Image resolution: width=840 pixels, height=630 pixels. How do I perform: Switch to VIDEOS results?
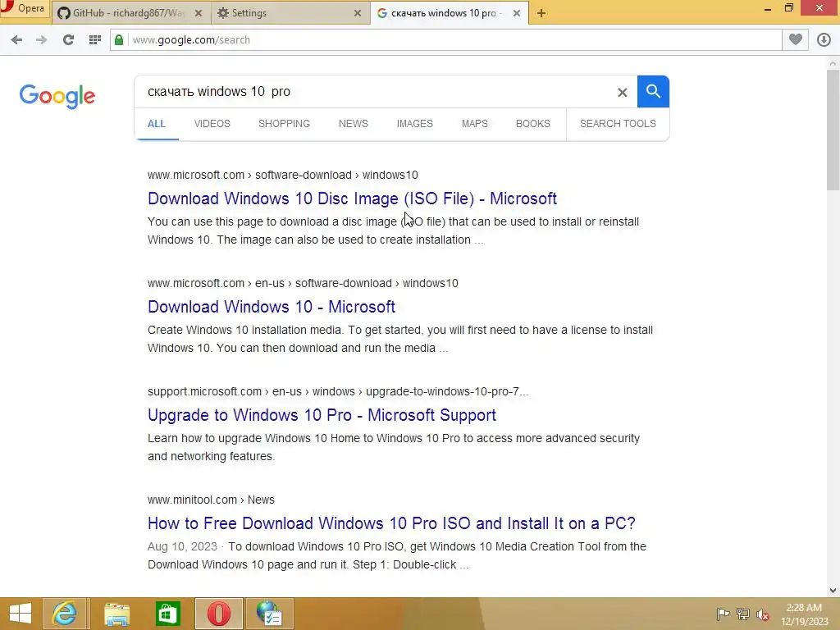point(212,124)
